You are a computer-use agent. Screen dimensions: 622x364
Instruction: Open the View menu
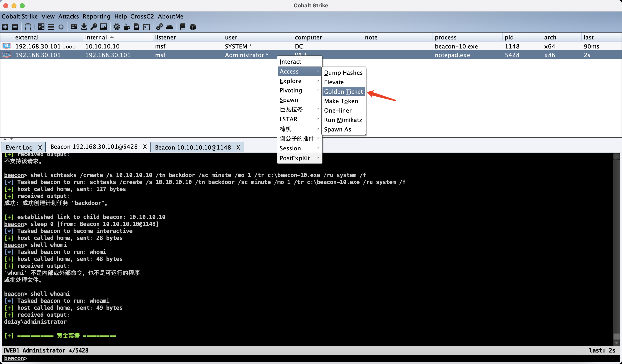[48, 16]
